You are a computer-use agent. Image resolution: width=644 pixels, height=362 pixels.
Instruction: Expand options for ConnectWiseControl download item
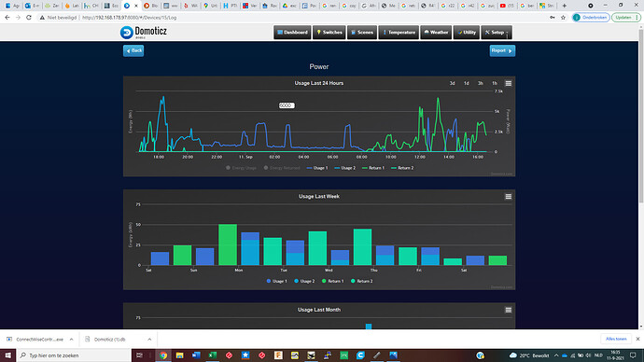72,340
